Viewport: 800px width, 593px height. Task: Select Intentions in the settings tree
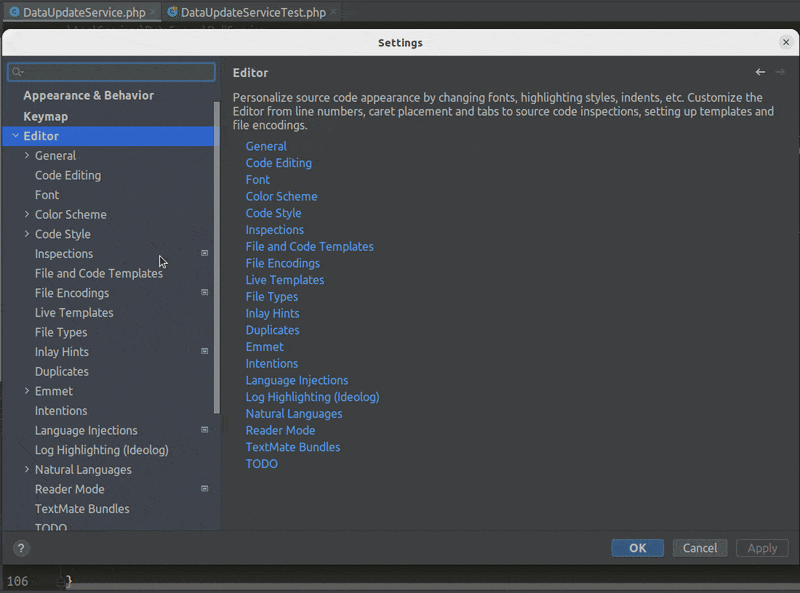(61, 411)
